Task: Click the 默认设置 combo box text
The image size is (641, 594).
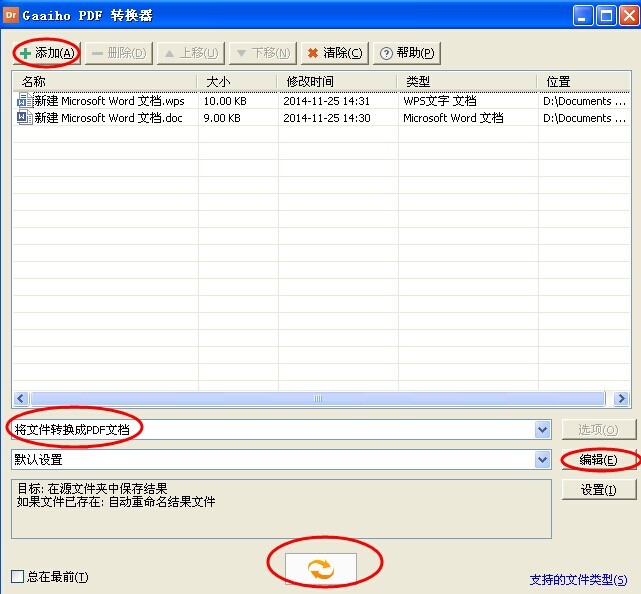Action: (x=38, y=460)
